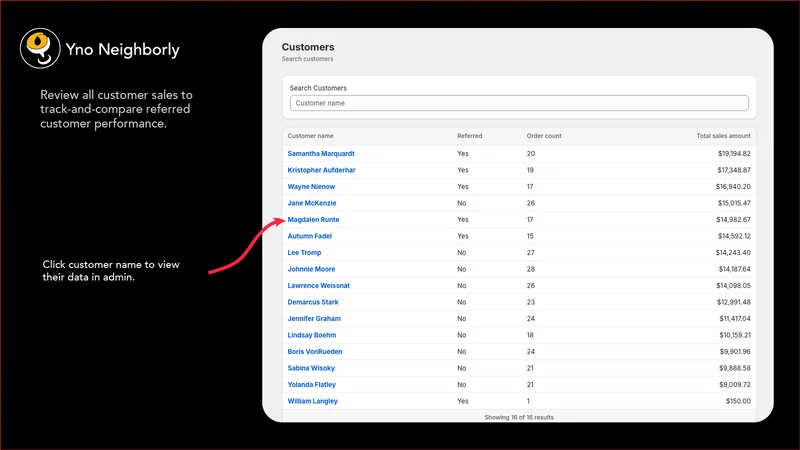Click order count 20 for Samantha Marquardt
This screenshot has width=800, height=450.
531,154
